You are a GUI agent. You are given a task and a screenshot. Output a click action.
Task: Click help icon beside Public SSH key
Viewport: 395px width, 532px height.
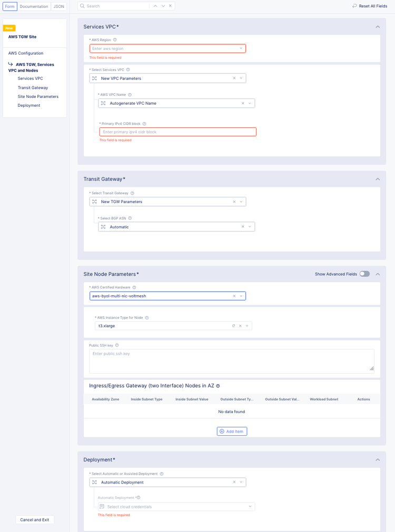117,345
